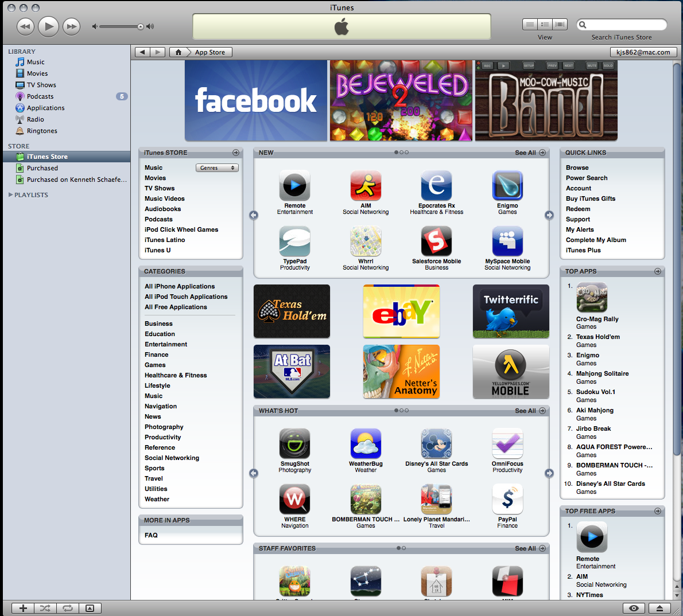Image resolution: width=683 pixels, height=616 pixels.
Task: Show previous page of New apps
Action: [254, 215]
